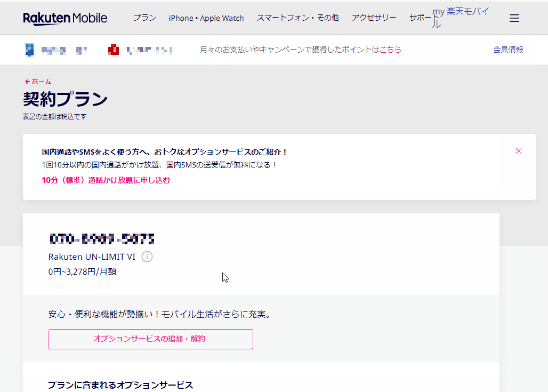Open the アクセサリー menu
Viewport: 548px width, 392px height.
374,18
